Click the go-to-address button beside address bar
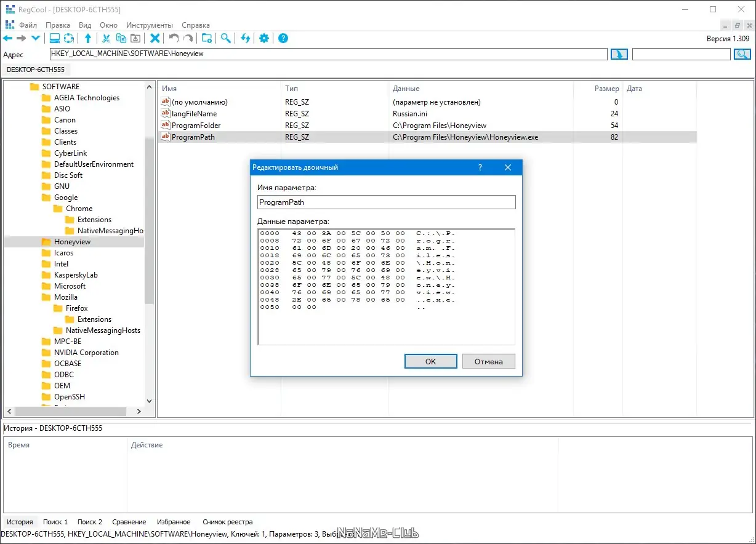The image size is (756, 544). tap(619, 54)
